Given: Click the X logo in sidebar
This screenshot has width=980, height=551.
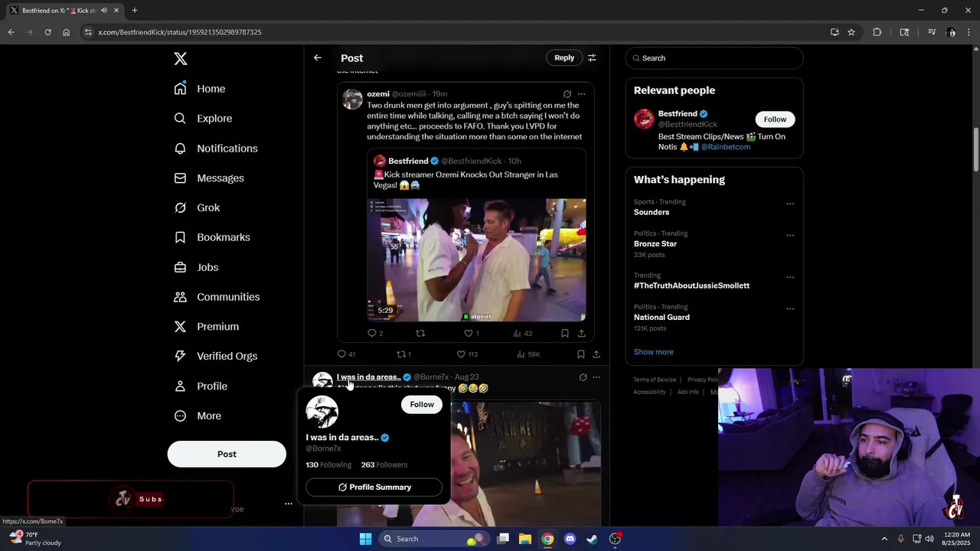Looking at the screenshot, I should tap(180, 59).
